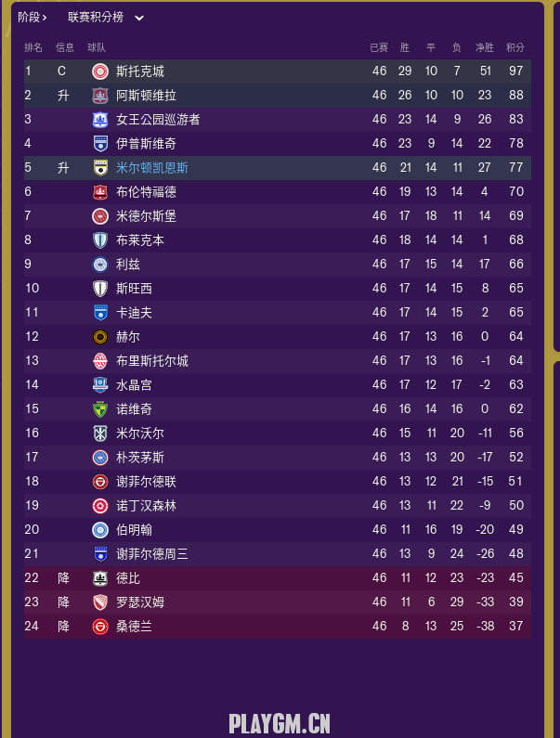560x738 pixels.
Task: Click the 排名 ranking column header
Action: point(33,47)
